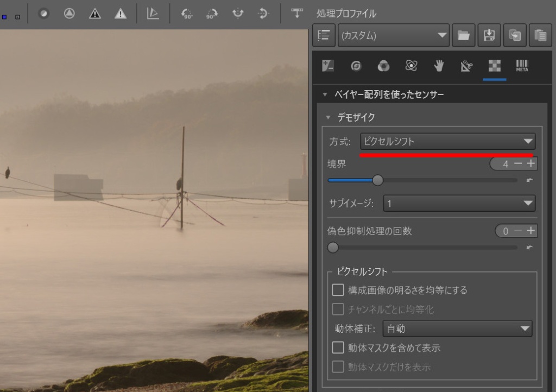Open the 動体補正 dropdown set to 自動
Image resolution: width=556 pixels, height=392 pixels.
(457, 328)
